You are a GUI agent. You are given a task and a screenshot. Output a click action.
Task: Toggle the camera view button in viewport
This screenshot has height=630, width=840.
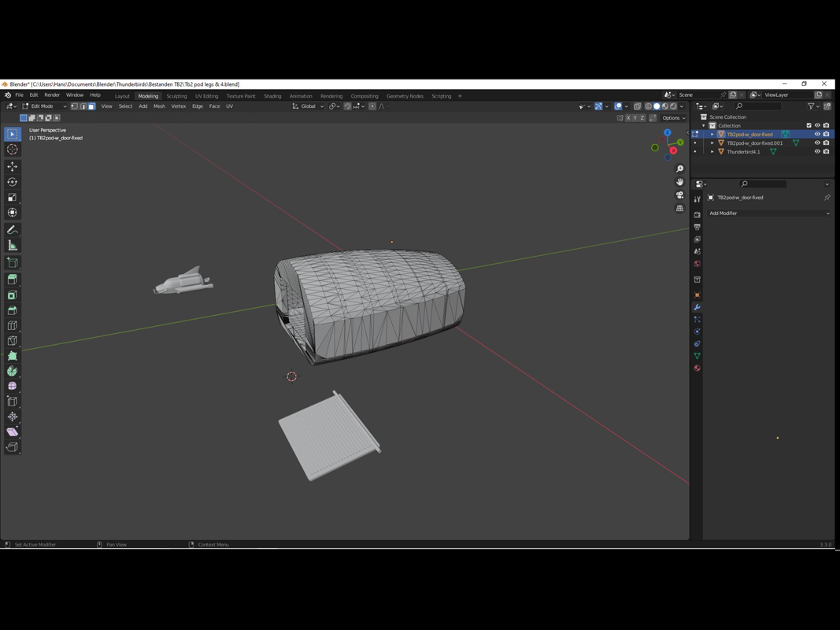pyautogui.click(x=680, y=195)
